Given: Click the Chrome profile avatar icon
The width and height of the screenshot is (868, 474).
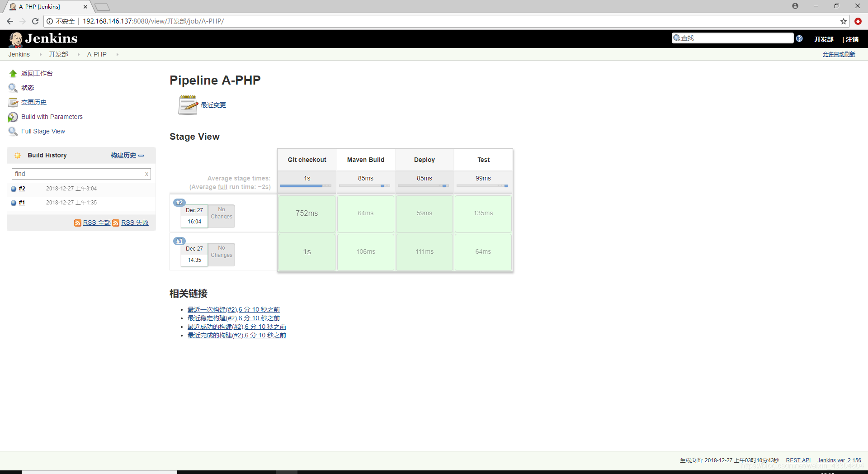Looking at the screenshot, I should point(795,6).
